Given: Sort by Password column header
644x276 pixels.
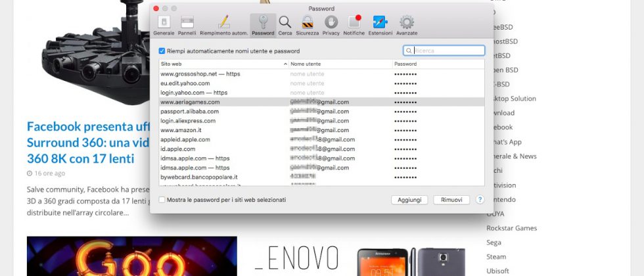Looking at the screenshot, I should pyautogui.click(x=438, y=64).
